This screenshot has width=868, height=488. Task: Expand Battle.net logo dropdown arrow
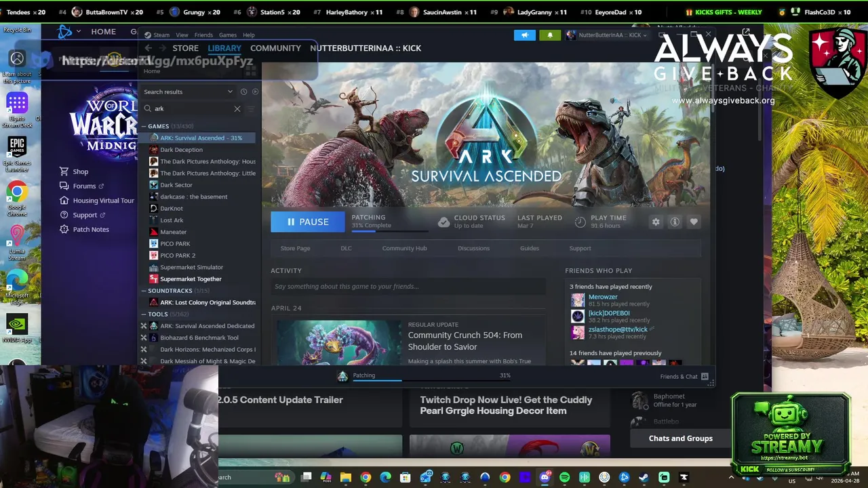point(79,31)
